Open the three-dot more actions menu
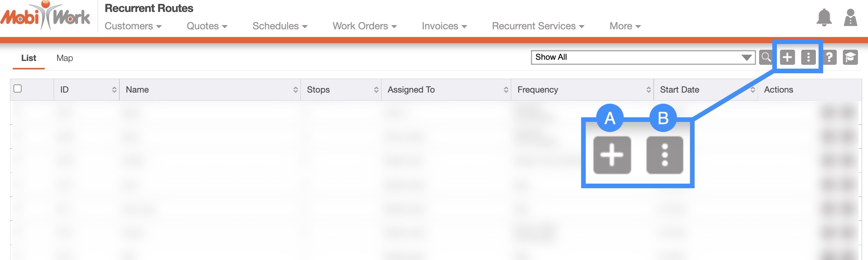Screen dimensions: 868x260 tap(808, 57)
